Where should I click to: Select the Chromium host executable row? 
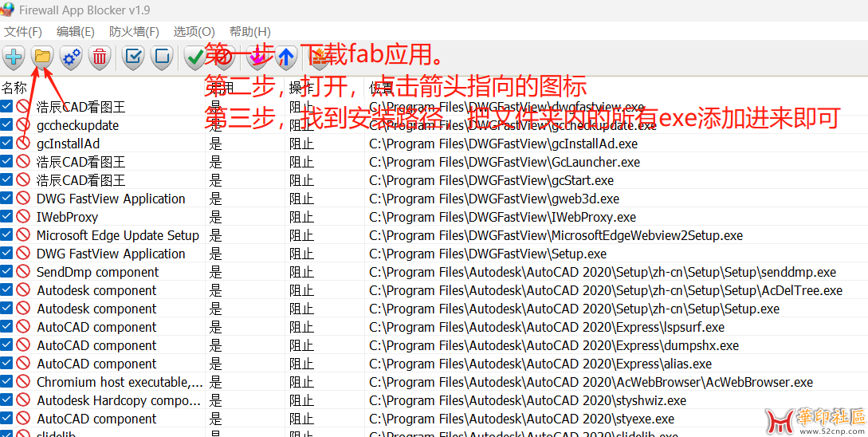[x=120, y=382]
